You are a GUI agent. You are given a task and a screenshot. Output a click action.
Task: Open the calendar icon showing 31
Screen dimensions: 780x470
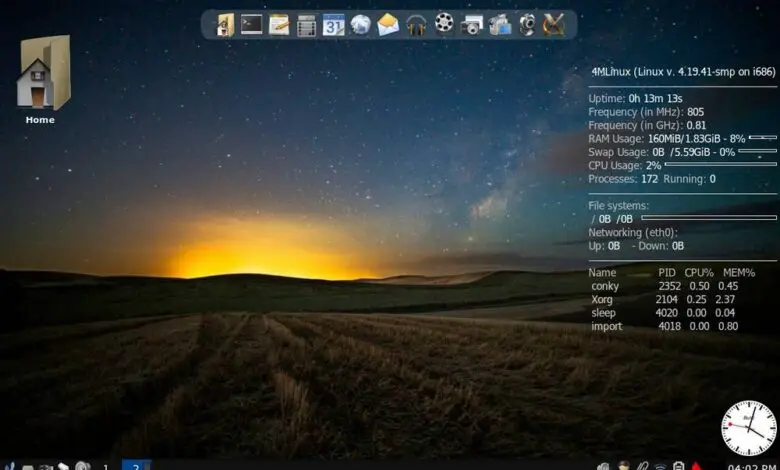[x=333, y=24]
